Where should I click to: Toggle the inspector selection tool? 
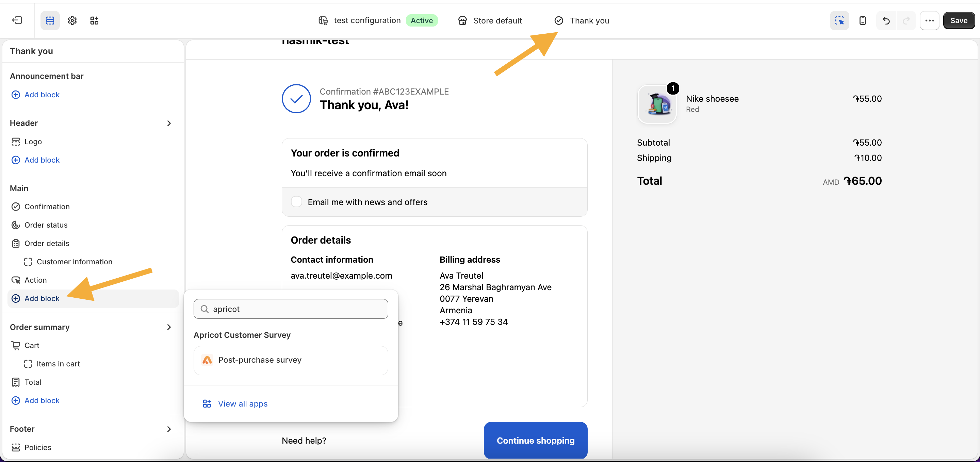839,20
